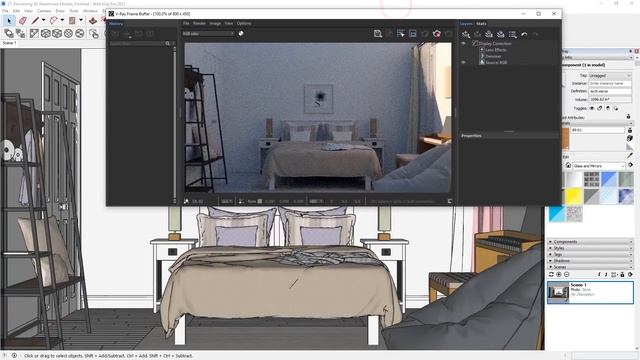Open the Arc tool dropdown arrow
640x360 pixels.
62,20
